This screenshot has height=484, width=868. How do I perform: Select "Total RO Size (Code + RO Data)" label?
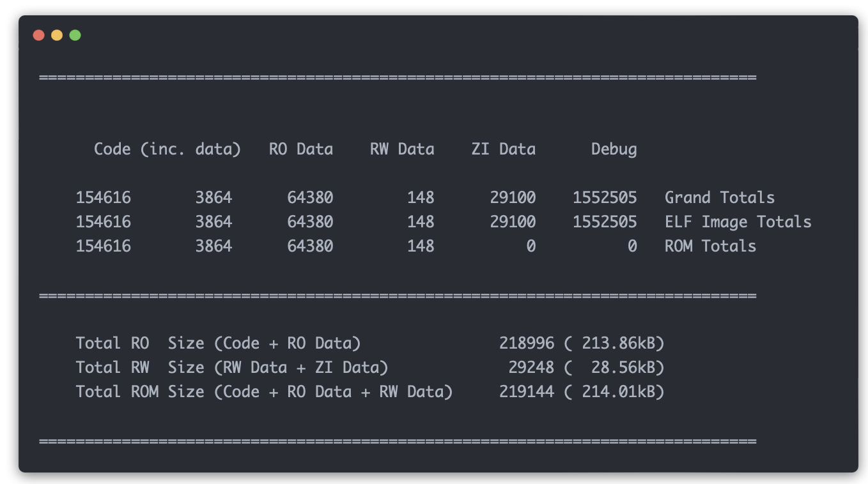(x=218, y=344)
